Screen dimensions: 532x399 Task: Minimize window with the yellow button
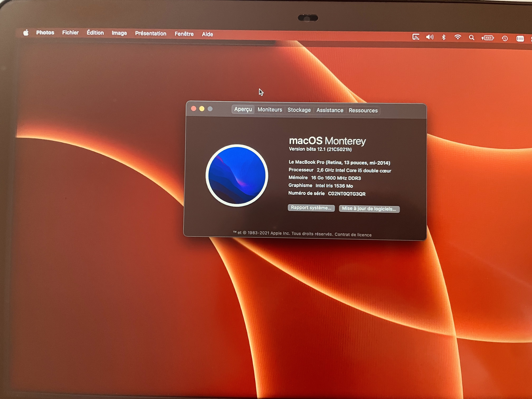[x=202, y=109]
